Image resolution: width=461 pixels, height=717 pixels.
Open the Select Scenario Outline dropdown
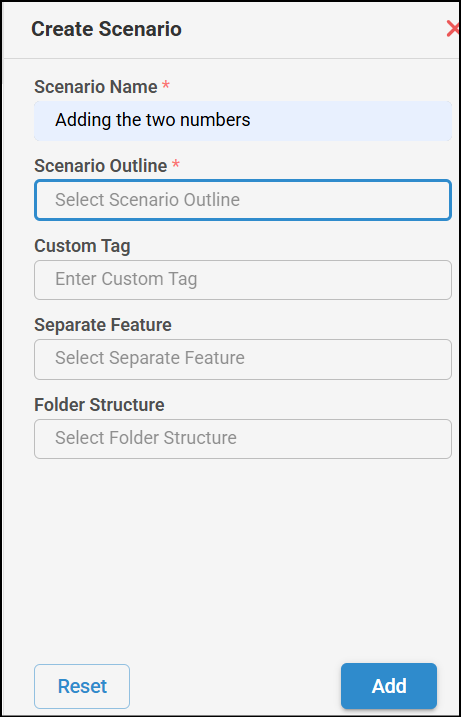pos(243,200)
